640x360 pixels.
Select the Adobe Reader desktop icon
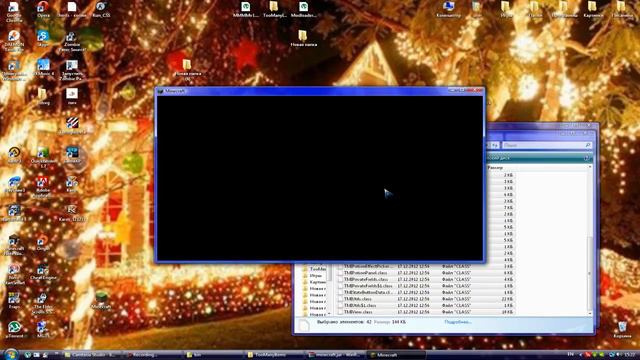42,187
